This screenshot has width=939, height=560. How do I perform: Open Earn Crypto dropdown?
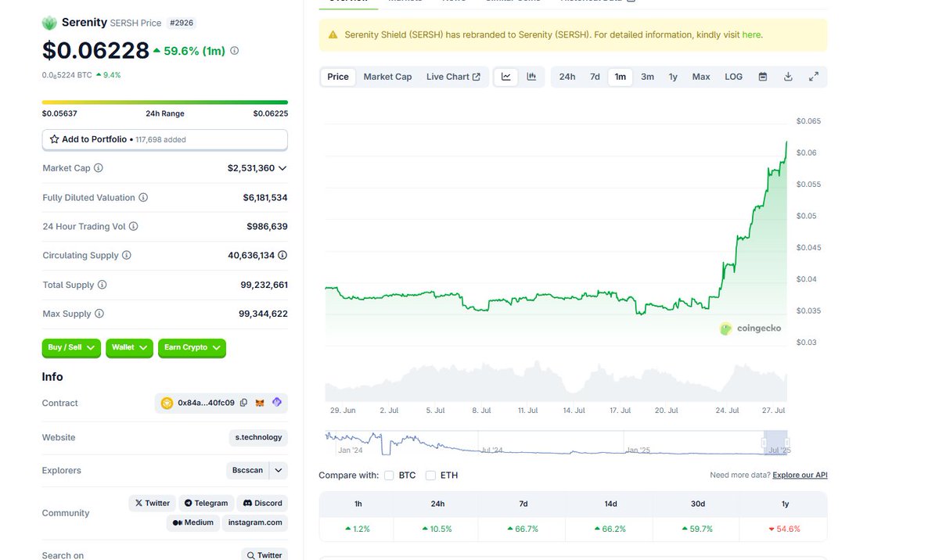[192, 347]
